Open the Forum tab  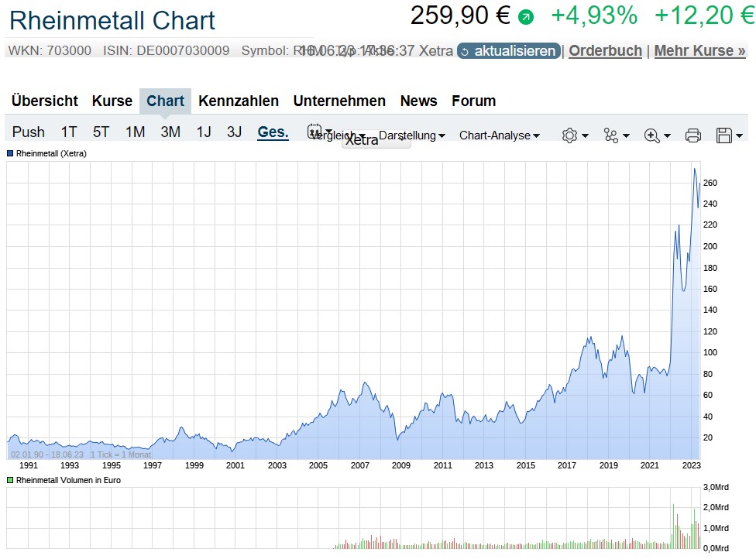474,101
